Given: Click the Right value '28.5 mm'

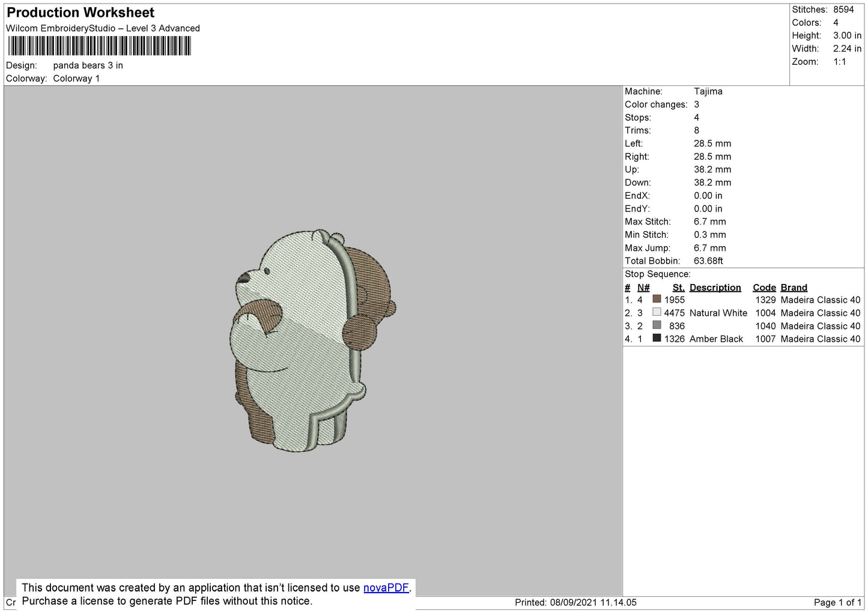Looking at the screenshot, I should pos(712,157).
